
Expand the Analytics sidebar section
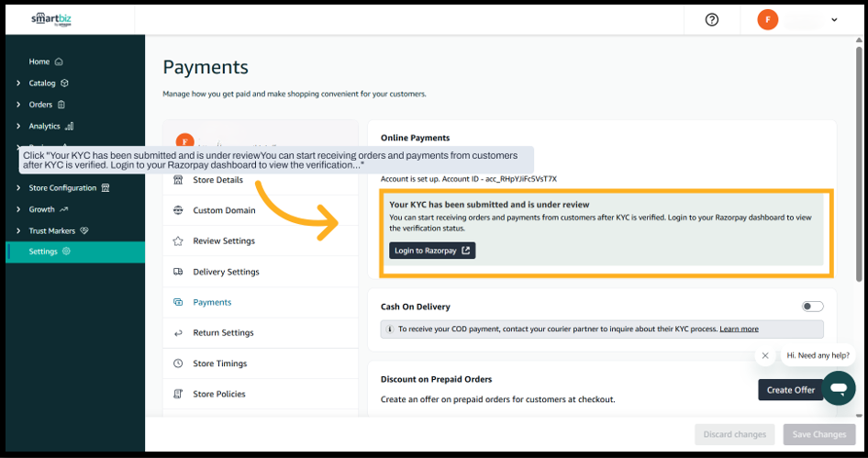pyautogui.click(x=18, y=127)
